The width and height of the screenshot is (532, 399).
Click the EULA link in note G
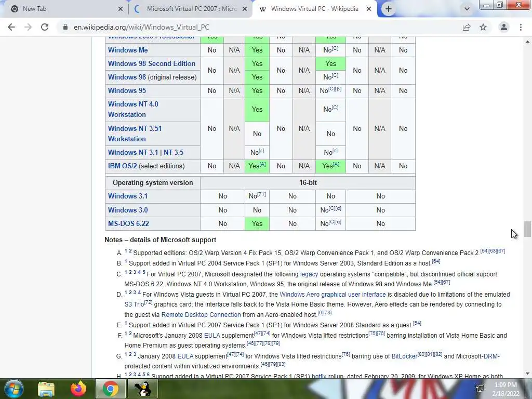click(185, 356)
